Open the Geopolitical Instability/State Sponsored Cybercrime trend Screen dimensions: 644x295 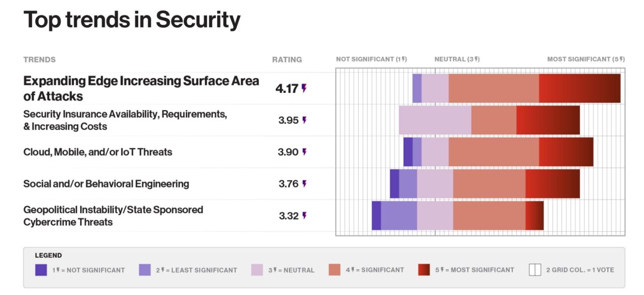113,216
